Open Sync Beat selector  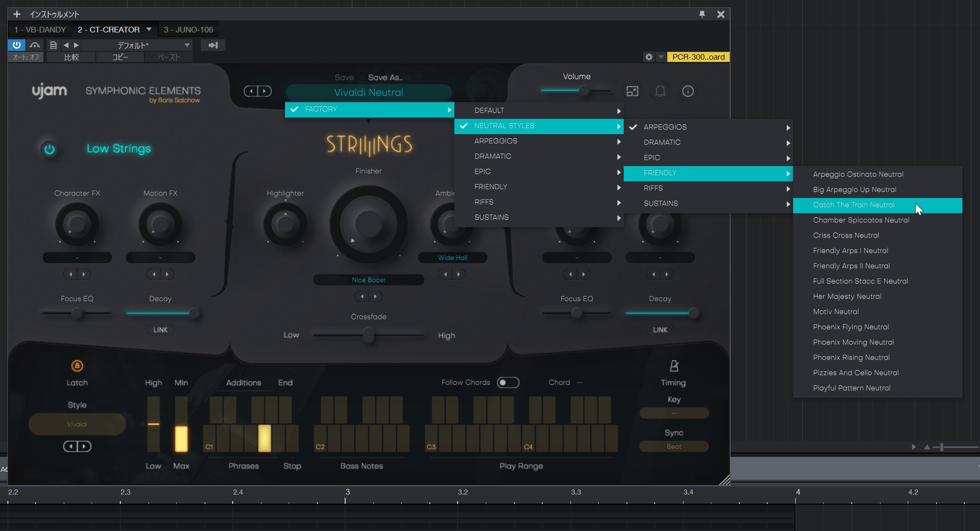pyautogui.click(x=674, y=446)
